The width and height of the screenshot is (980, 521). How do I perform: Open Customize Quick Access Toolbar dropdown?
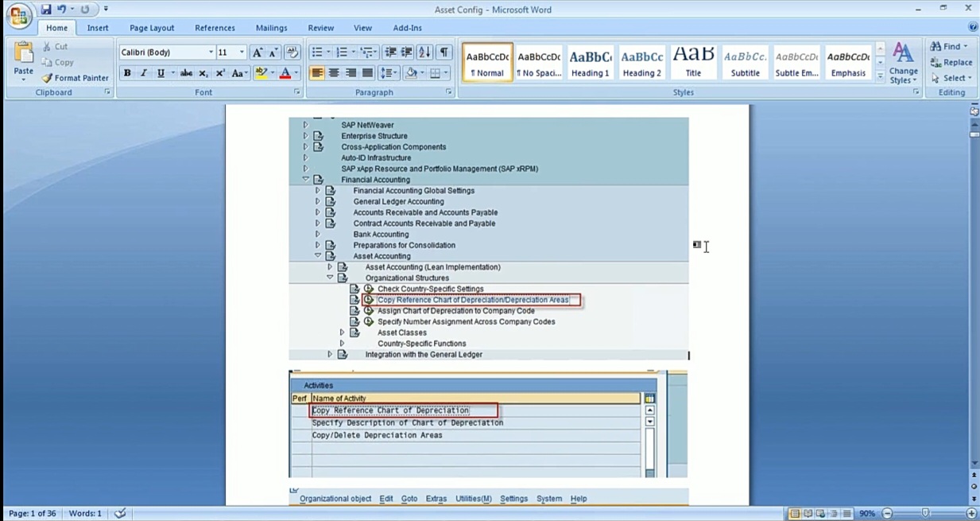coord(106,10)
